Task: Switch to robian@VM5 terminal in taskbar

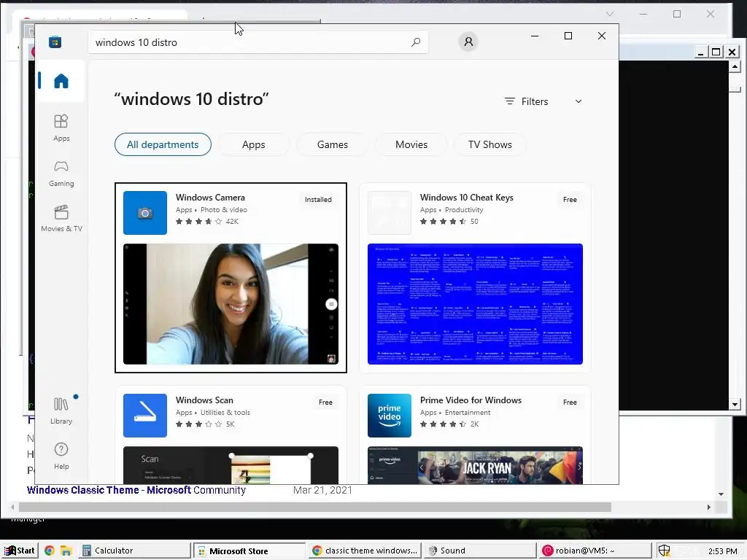Action: [595, 551]
